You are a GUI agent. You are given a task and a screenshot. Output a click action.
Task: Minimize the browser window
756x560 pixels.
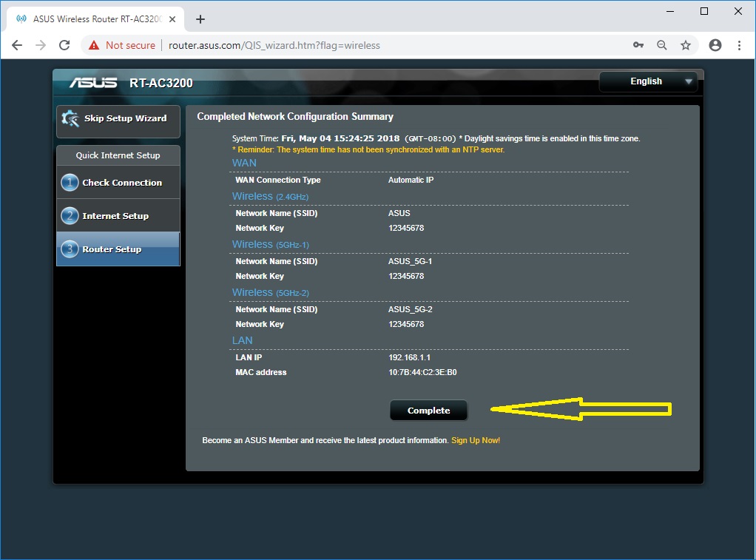point(670,11)
